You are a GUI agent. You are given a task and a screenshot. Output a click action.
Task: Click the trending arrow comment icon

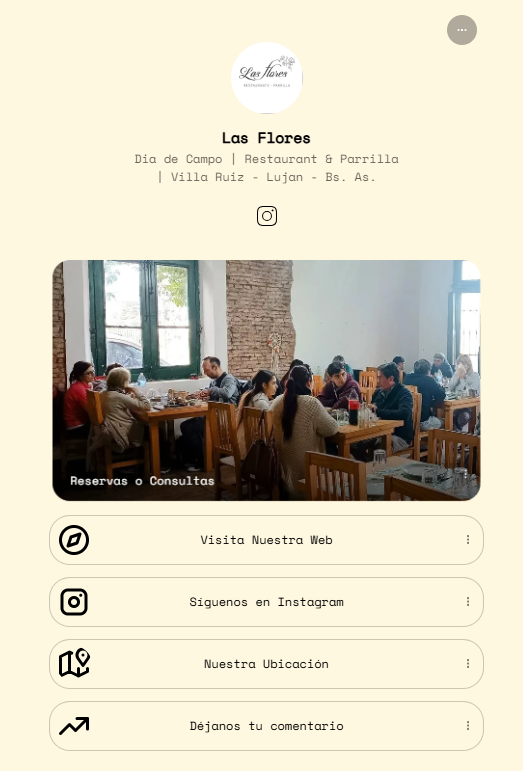(x=74, y=726)
